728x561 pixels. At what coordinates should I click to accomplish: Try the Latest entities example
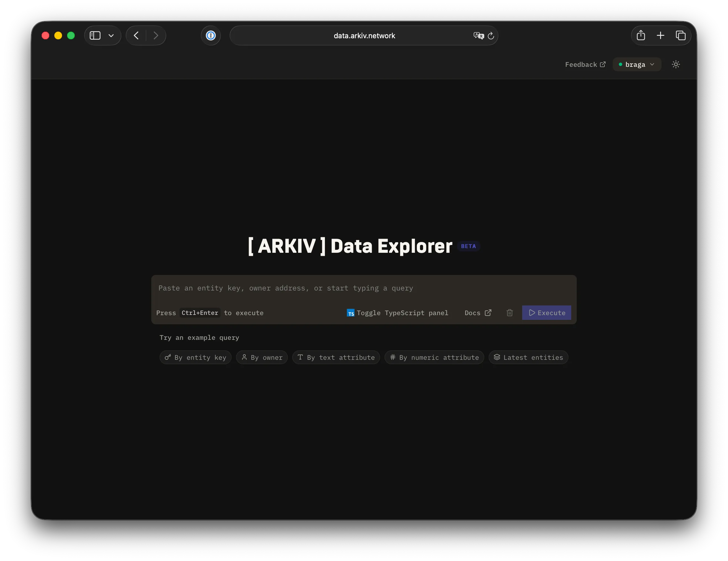(528, 357)
